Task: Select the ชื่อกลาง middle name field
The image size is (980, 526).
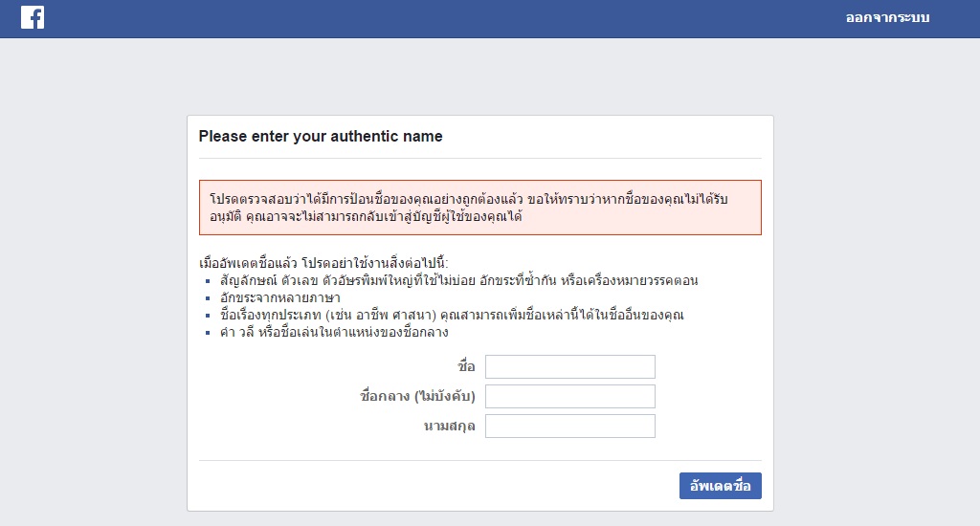Action: click(x=570, y=397)
